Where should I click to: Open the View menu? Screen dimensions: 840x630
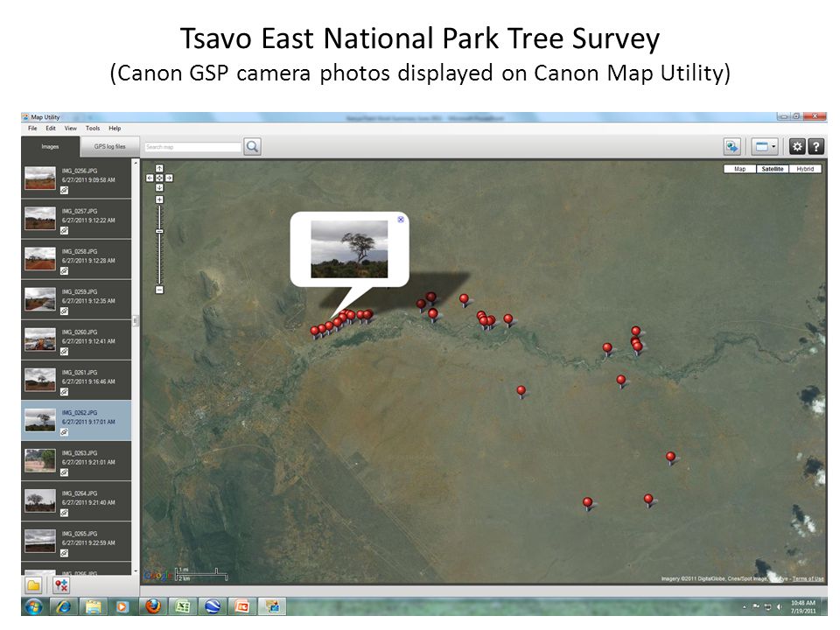pyautogui.click(x=71, y=129)
